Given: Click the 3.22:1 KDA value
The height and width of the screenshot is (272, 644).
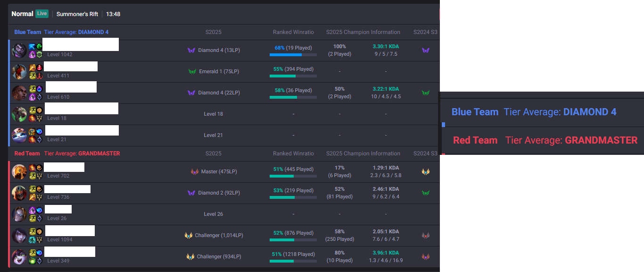Looking at the screenshot, I should [x=386, y=89].
